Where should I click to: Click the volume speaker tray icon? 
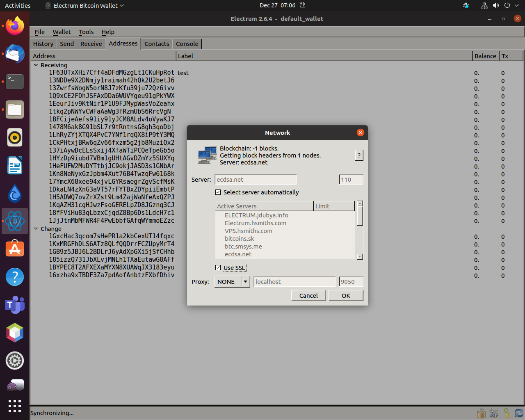coord(496,5)
